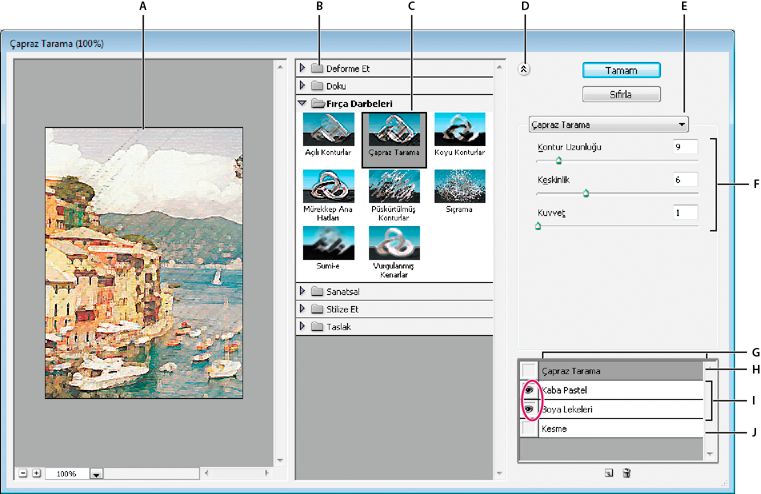Choose the Koyu Konturlar filter thumbnail

click(x=460, y=129)
